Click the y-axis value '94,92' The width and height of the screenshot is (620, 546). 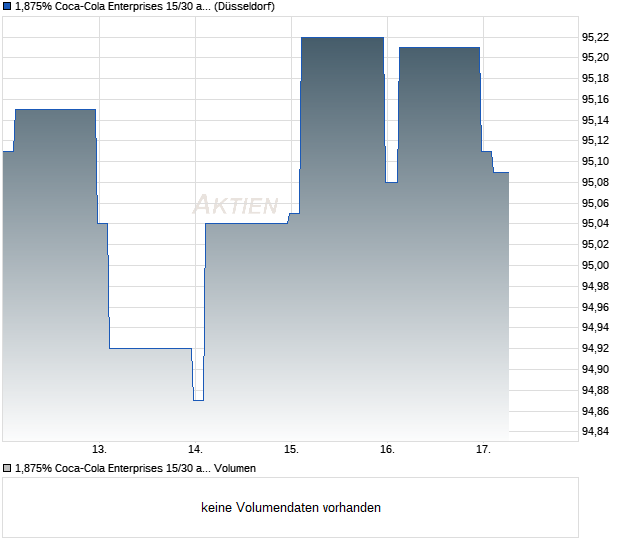click(595, 348)
